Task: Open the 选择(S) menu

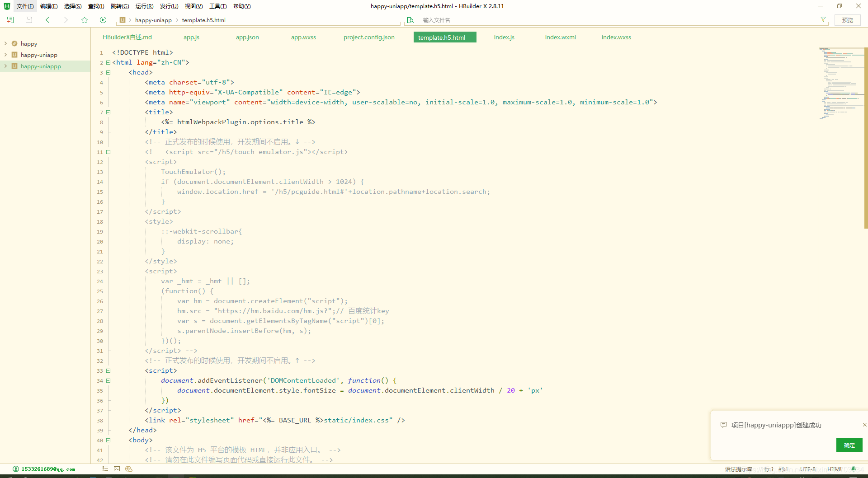Action: click(73, 6)
